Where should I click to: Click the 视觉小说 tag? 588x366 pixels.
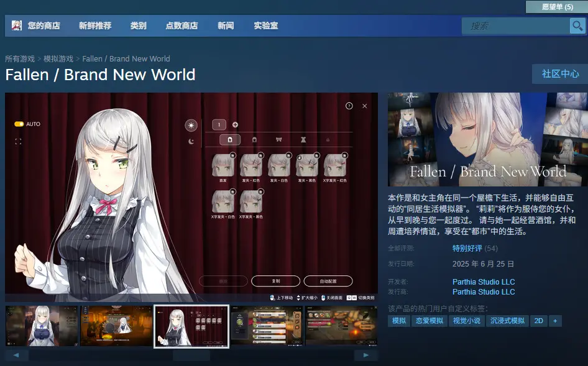click(467, 321)
